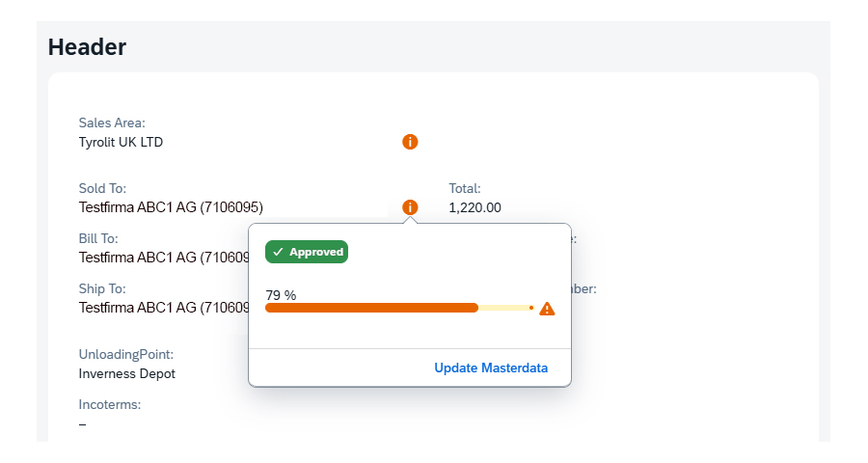This screenshot has height=463, width=868.
Task: Click the Header section title
Action: (x=87, y=46)
